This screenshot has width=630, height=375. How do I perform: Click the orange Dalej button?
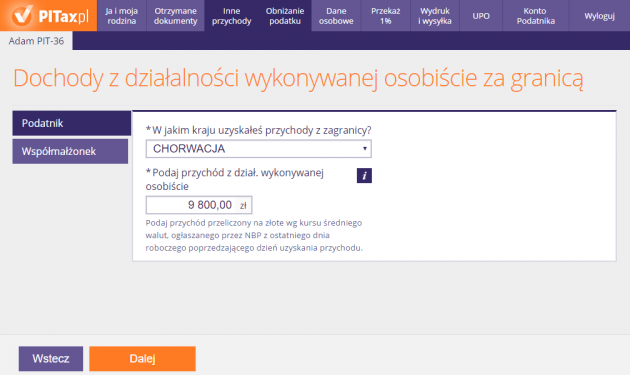pos(142,359)
